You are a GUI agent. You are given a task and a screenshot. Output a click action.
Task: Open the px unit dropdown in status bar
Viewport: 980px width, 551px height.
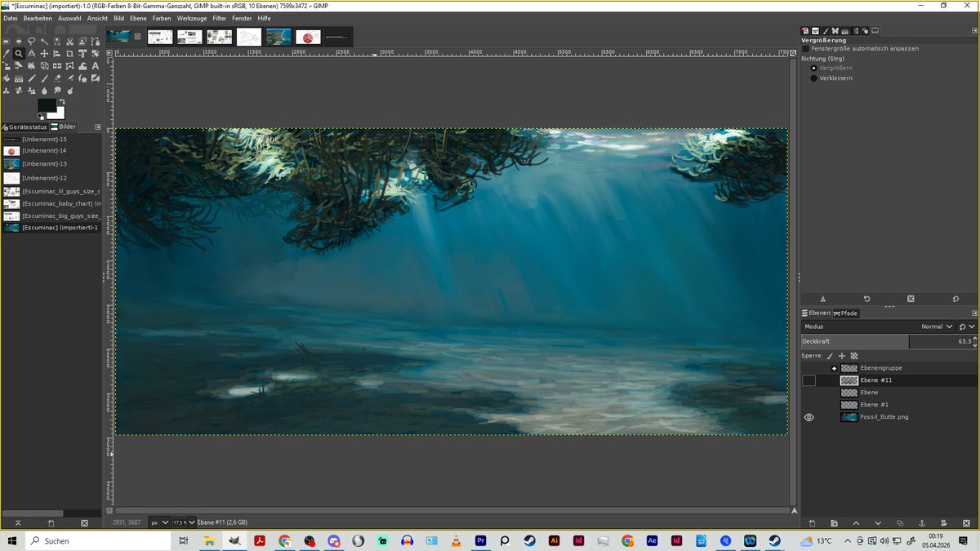pos(160,522)
